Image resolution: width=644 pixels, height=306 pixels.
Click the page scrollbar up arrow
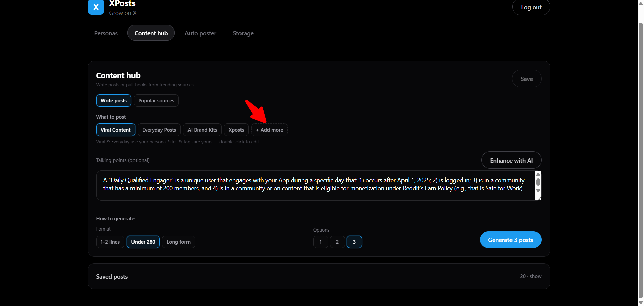[x=641, y=3]
